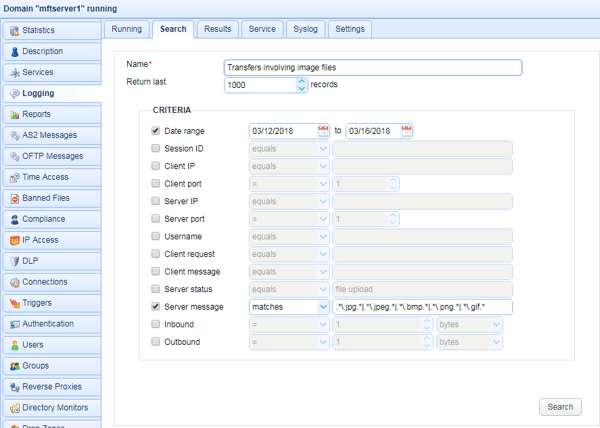Click the Authentication icon
Screen dimensions: 600x428
(15, 324)
